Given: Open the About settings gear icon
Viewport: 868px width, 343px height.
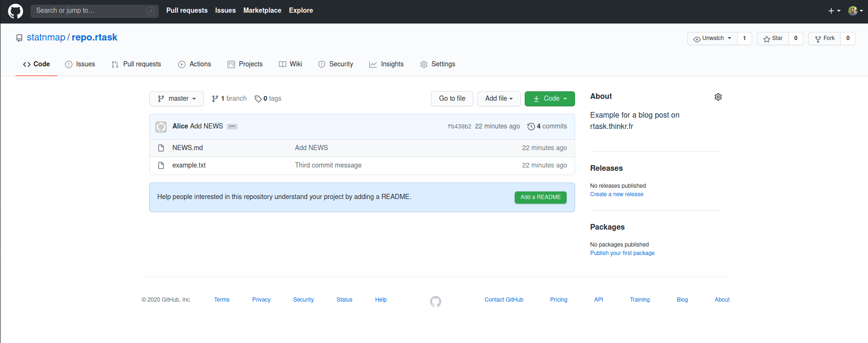Looking at the screenshot, I should tap(718, 97).
